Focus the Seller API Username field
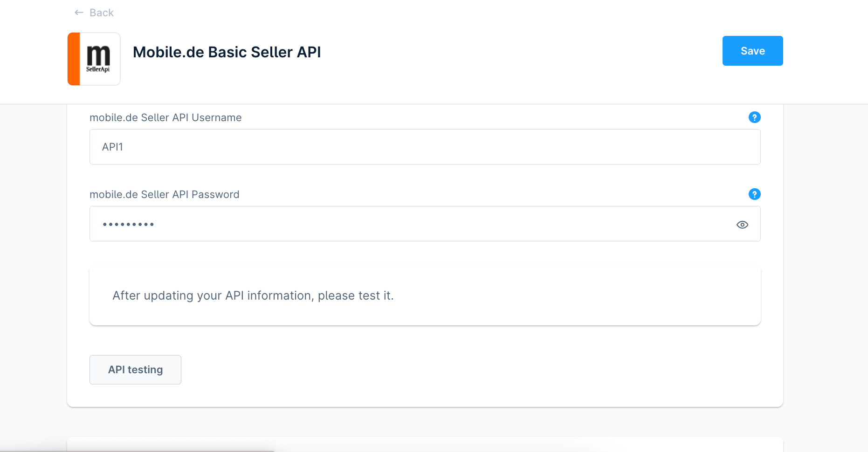This screenshot has width=868, height=452. tap(425, 147)
